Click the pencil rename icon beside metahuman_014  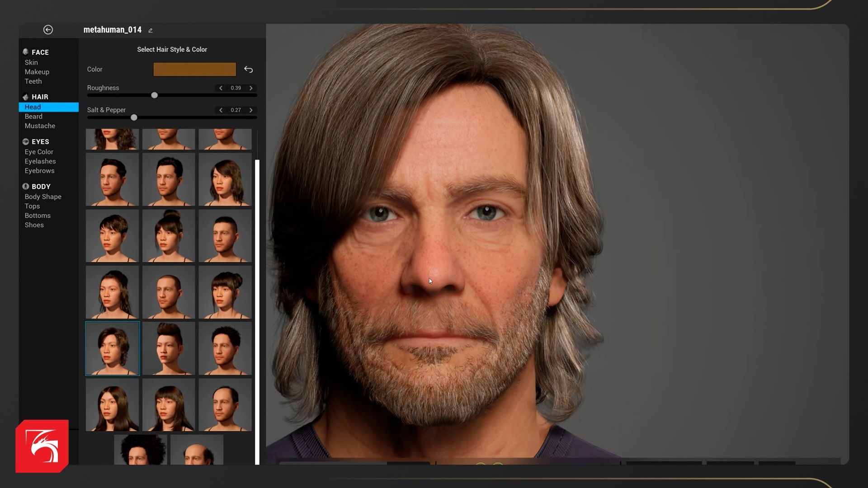[151, 30]
